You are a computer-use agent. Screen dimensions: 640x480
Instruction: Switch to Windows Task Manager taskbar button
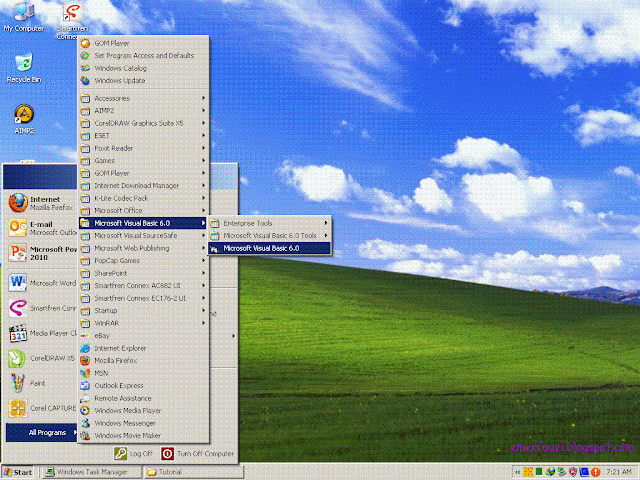pos(92,472)
